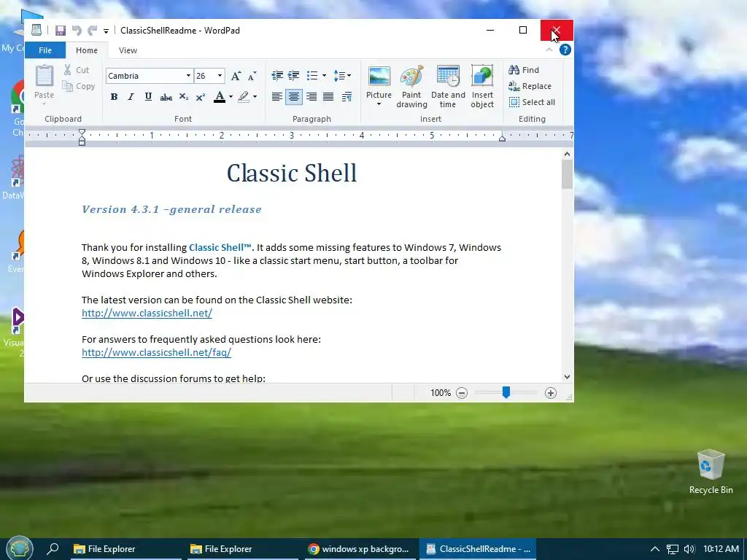Screen dimensions: 747x560
Task: Align text left
Action: [x=276, y=97]
